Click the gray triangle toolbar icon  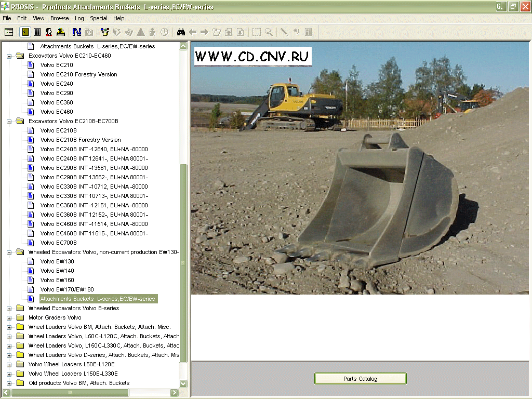coord(141,32)
